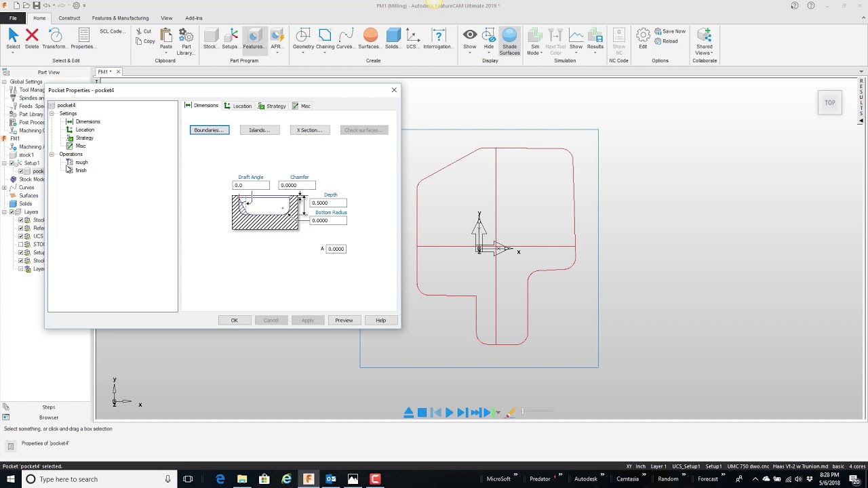The width and height of the screenshot is (868, 488).
Task: Open the Geometry dropdown
Action: 303,41
